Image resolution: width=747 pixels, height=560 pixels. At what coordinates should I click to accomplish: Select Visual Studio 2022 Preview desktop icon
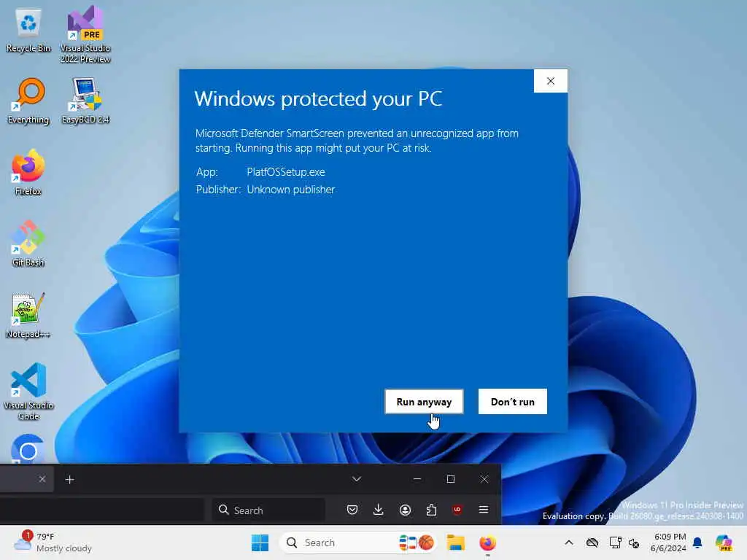[85, 34]
